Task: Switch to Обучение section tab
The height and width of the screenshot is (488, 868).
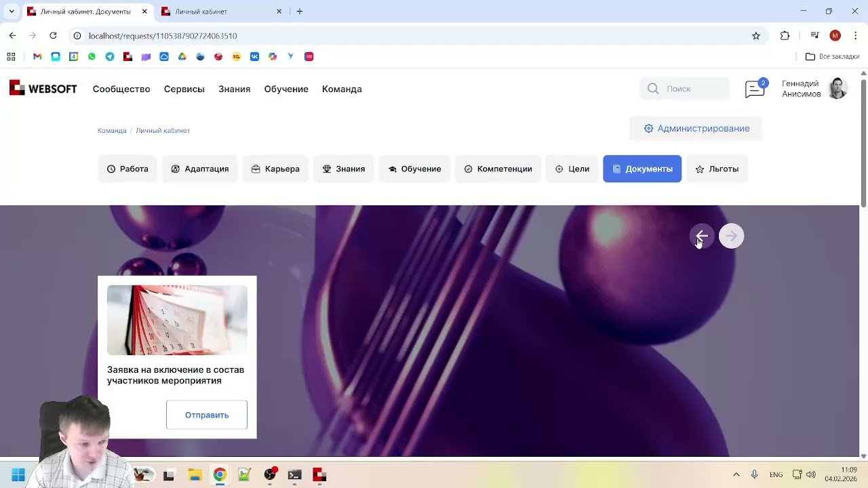Action: coord(414,169)
